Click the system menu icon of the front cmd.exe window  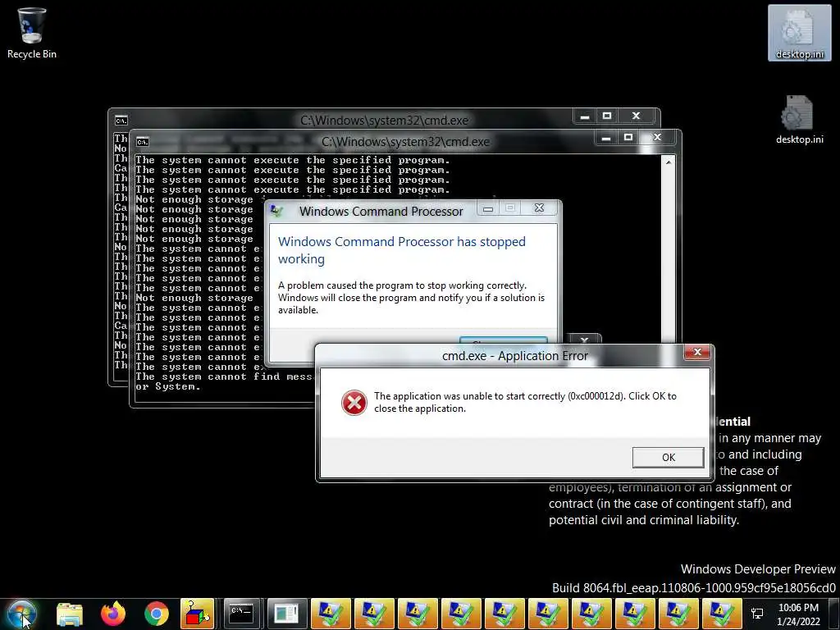point(143,142)
